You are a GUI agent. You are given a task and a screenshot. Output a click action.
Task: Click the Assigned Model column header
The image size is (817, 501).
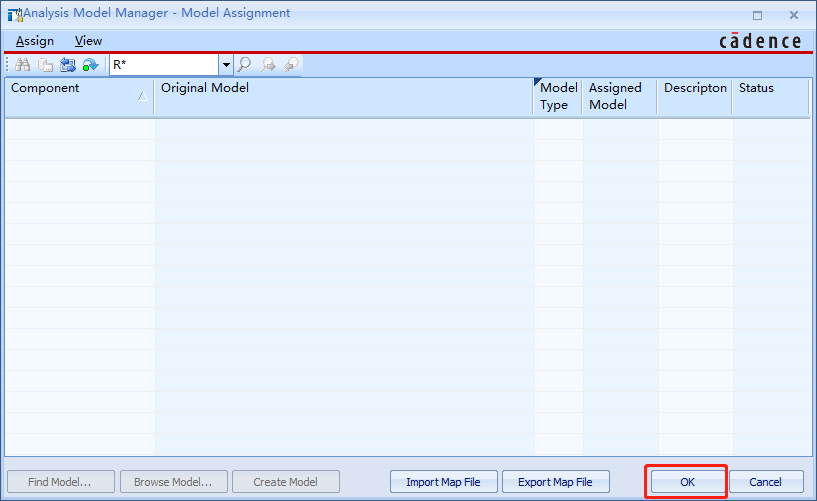click(x=620, y=96)
